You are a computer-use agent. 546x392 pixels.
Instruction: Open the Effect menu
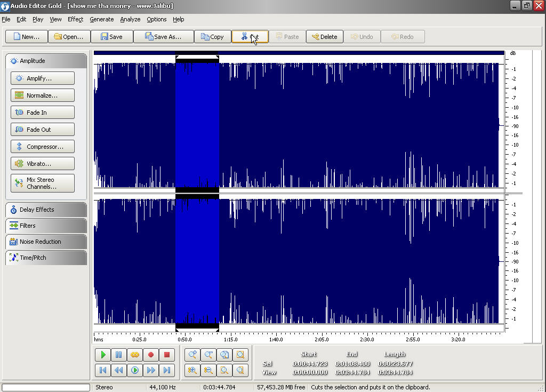75,19
